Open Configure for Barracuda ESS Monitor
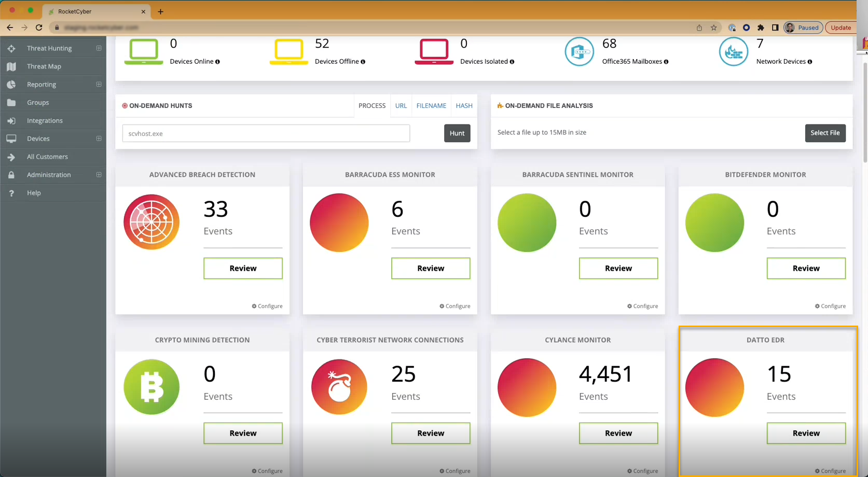Viewport: 868px width, 477px height. click(x=455, y=306)
